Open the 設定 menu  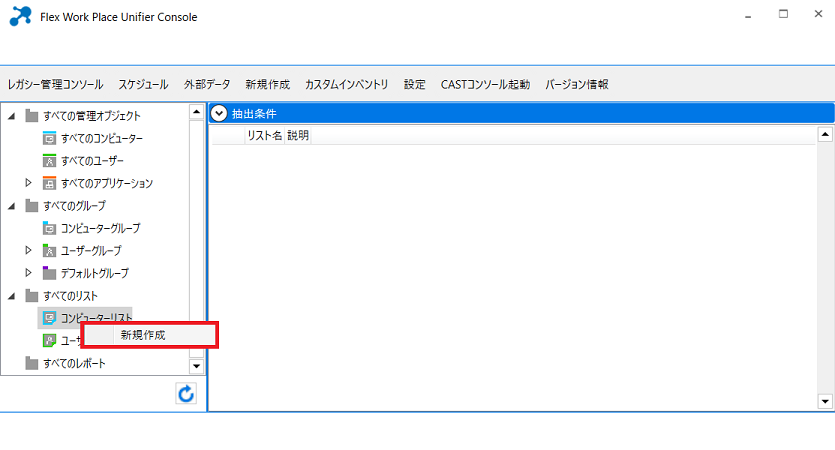click(x=414, y=84)
